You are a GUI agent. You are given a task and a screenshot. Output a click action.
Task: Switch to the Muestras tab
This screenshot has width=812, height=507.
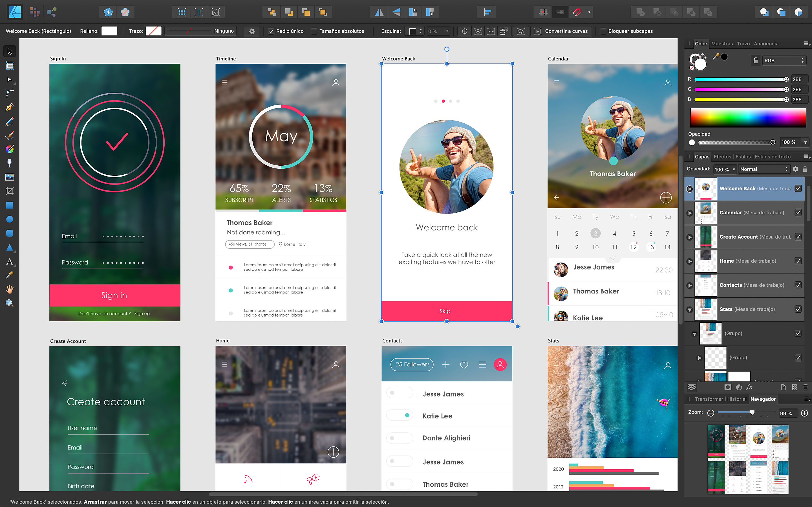click(x=722, y=44)
